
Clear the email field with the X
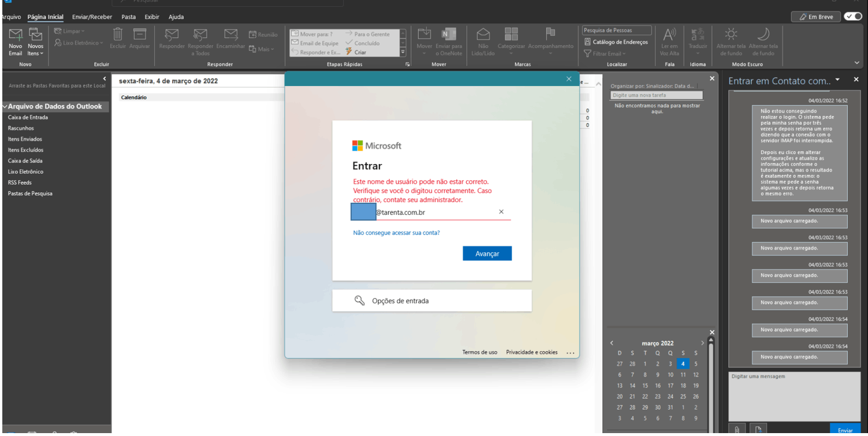501,212
